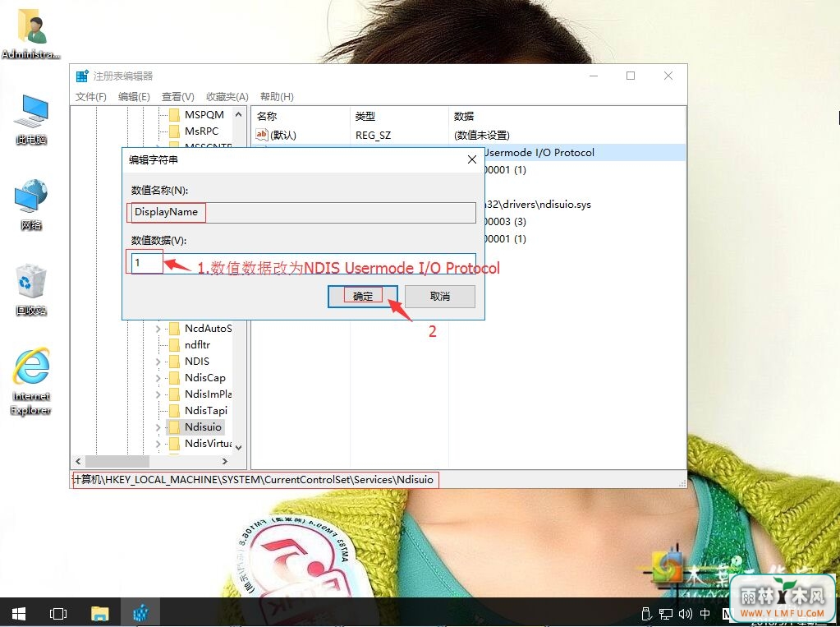Screen dimensions: 840x627
Task: Open the 编辑(E) menu
Action: pos(134,96)
